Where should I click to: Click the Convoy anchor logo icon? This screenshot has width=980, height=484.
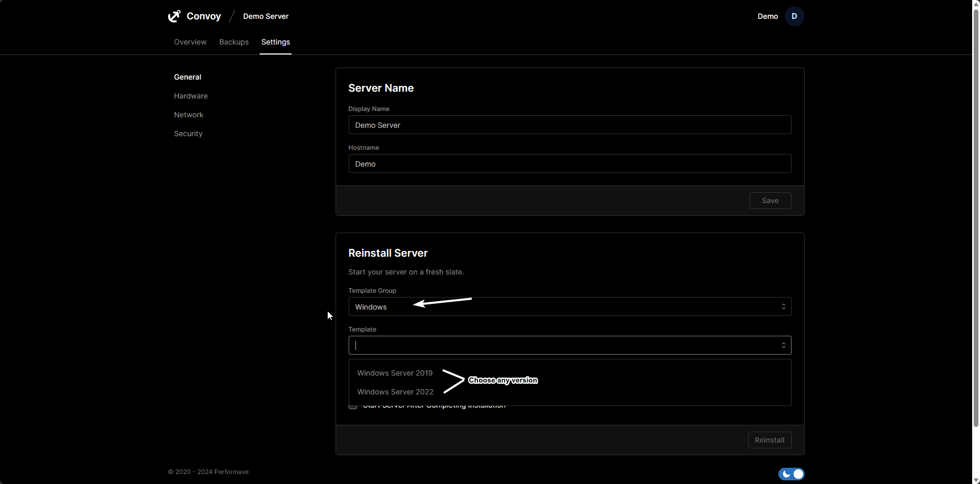pyautogui.click(x=174, y=16)
